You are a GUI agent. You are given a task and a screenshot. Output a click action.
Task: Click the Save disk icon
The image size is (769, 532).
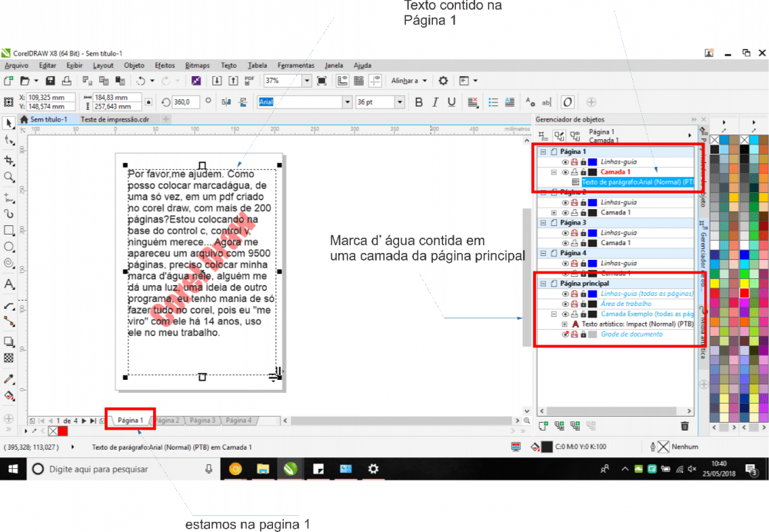click(x=50, y=81)
